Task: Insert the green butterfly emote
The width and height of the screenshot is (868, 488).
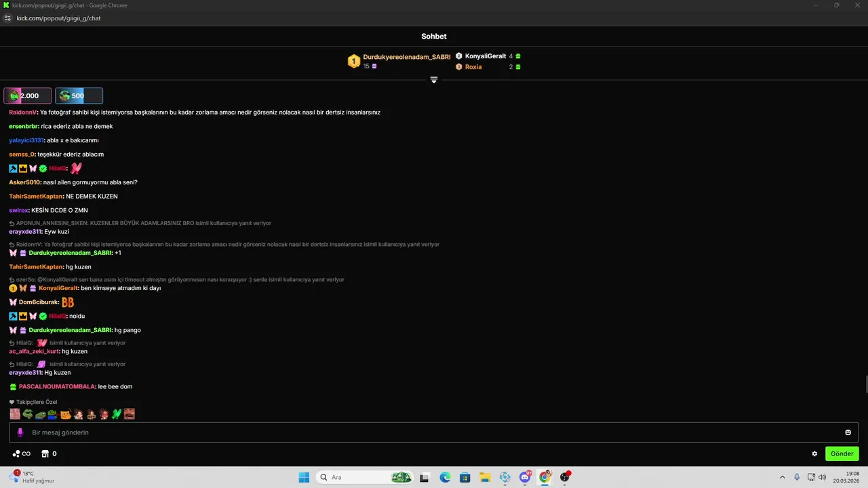Action: coord(117,413)
